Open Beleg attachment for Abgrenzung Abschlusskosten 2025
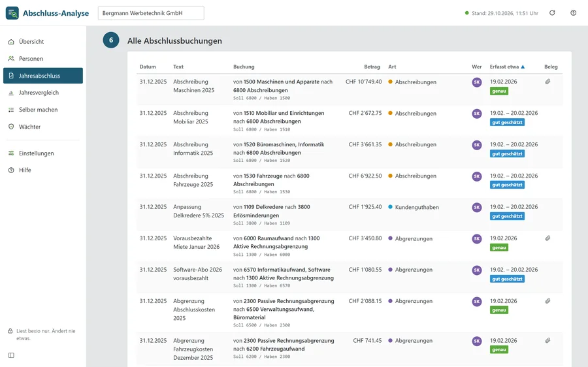This screenshot has width=588, height=367. click(548, 300)
